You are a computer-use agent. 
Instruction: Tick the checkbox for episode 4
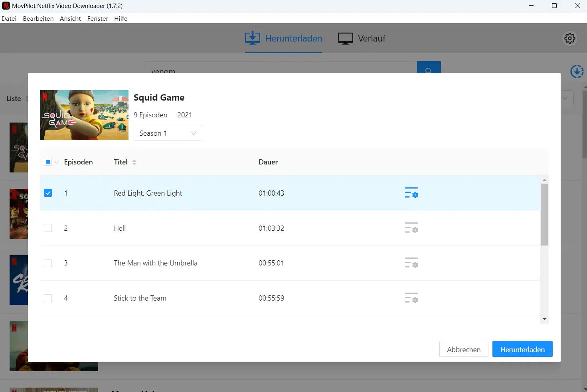click(x=48, y=298)
